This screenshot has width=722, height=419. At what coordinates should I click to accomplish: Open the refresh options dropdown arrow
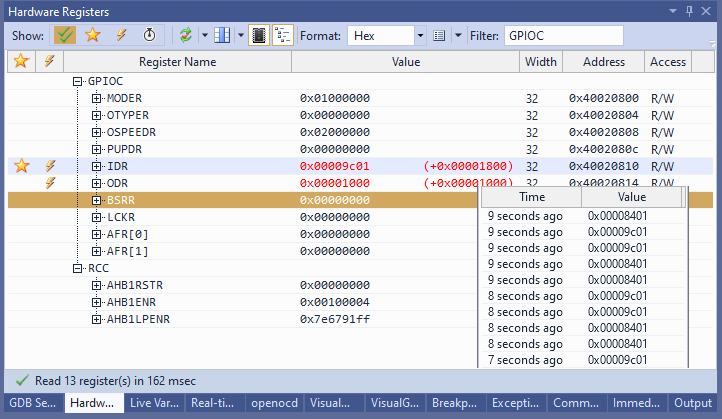(x=204, y=35)
